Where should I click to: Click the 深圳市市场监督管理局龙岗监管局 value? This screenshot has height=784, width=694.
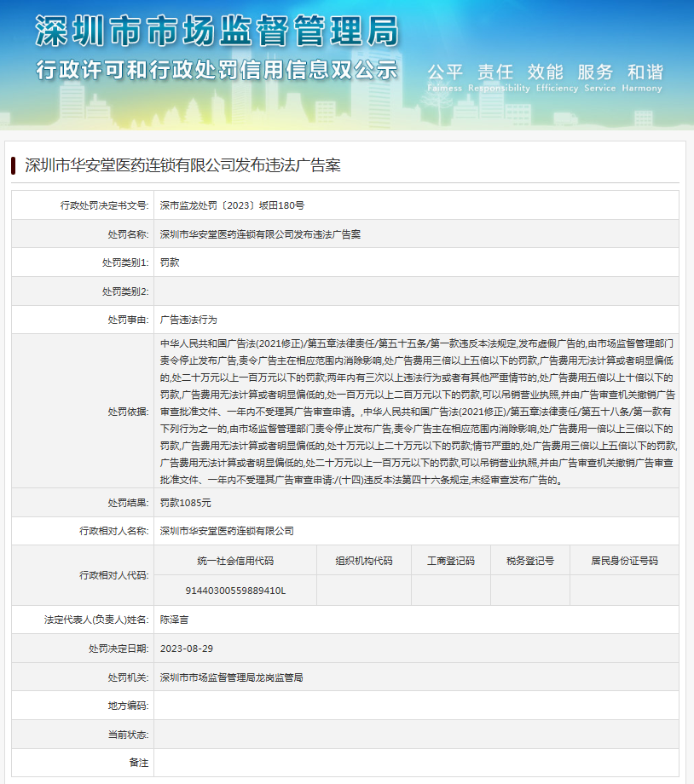(x=232, y=678)
